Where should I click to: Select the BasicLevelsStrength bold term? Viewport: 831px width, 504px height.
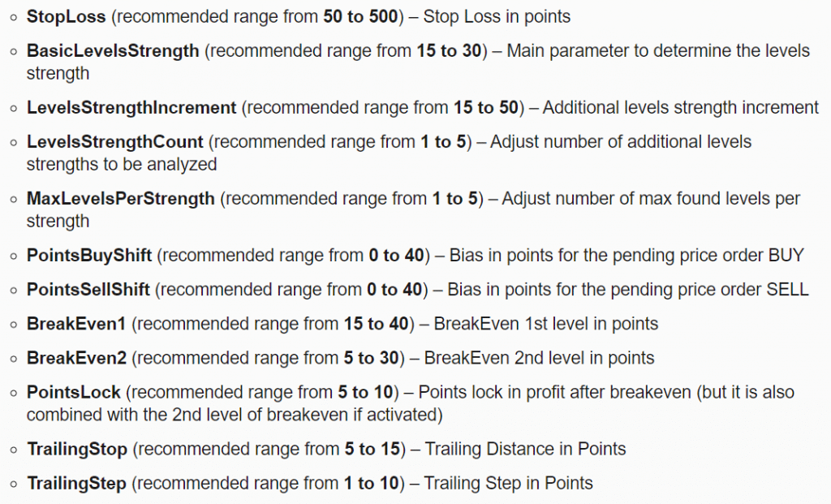113,51
